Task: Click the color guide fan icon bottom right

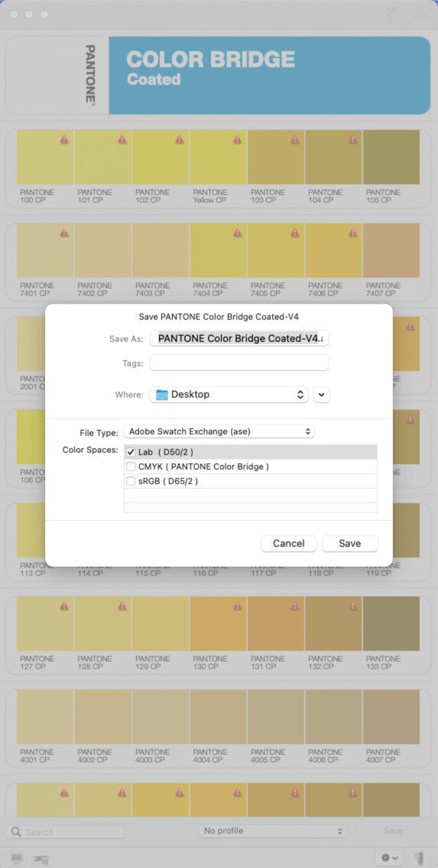Action: pos(419,858)
